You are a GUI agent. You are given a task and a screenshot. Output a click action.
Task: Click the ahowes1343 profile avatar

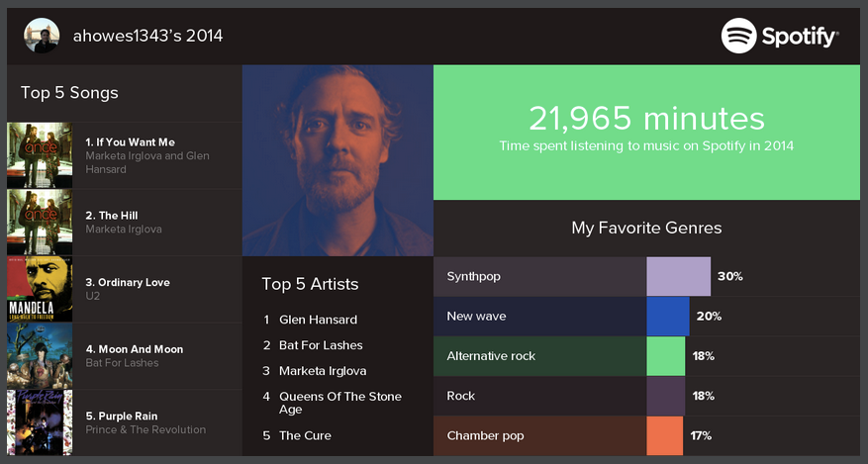(42, 36)
